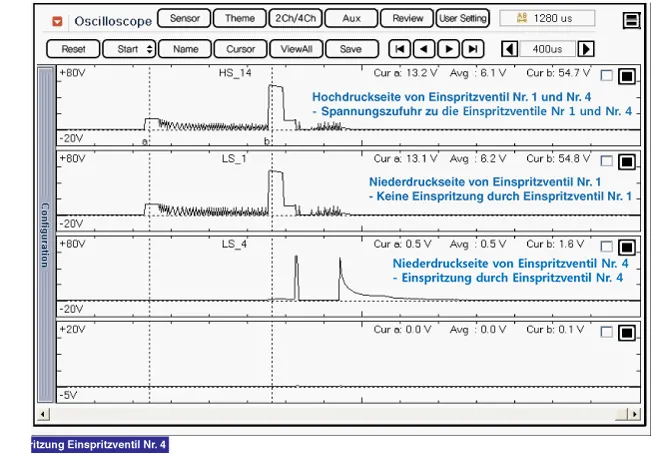
Task: Decrease the 400us time base
Action: (x=509, y=48)
